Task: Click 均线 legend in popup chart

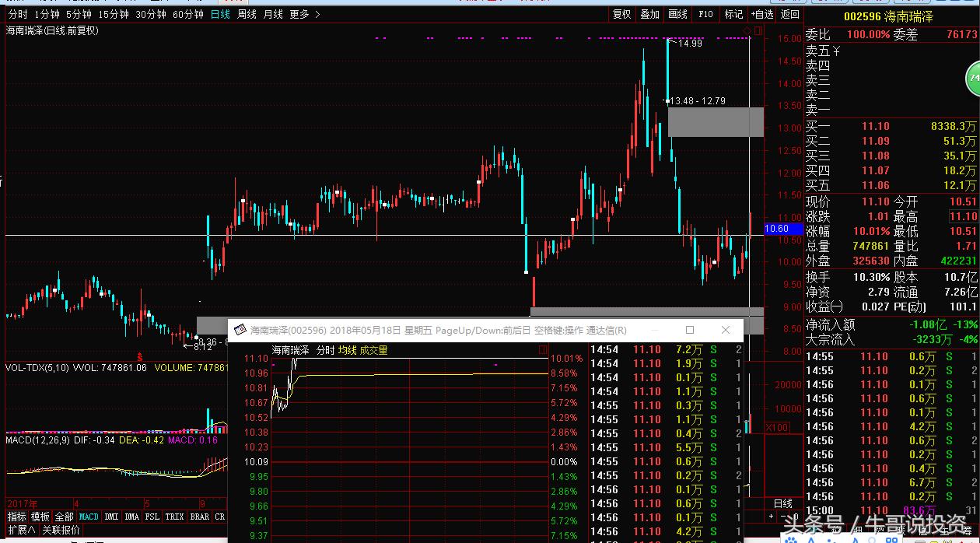Action: 347,350
